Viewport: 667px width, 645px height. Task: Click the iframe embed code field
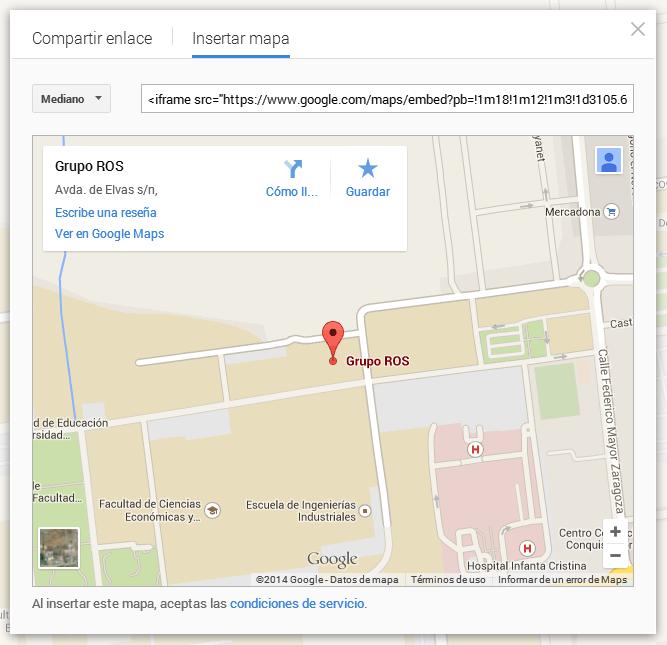[x=387, y=99]
